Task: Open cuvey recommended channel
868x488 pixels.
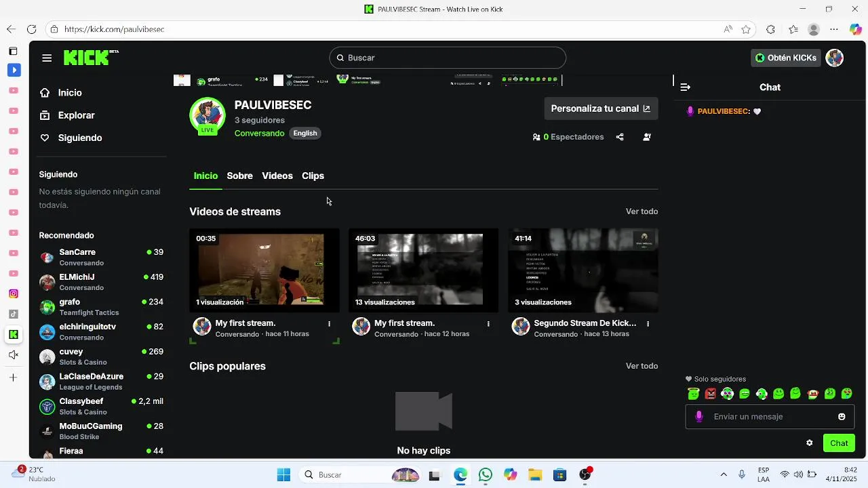Action: (x=101, y=357)
